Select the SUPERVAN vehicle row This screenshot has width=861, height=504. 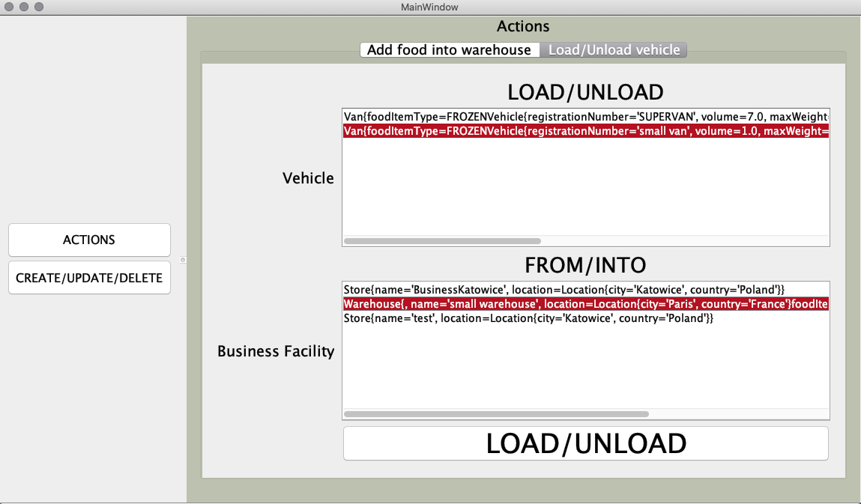click(586, 116)
